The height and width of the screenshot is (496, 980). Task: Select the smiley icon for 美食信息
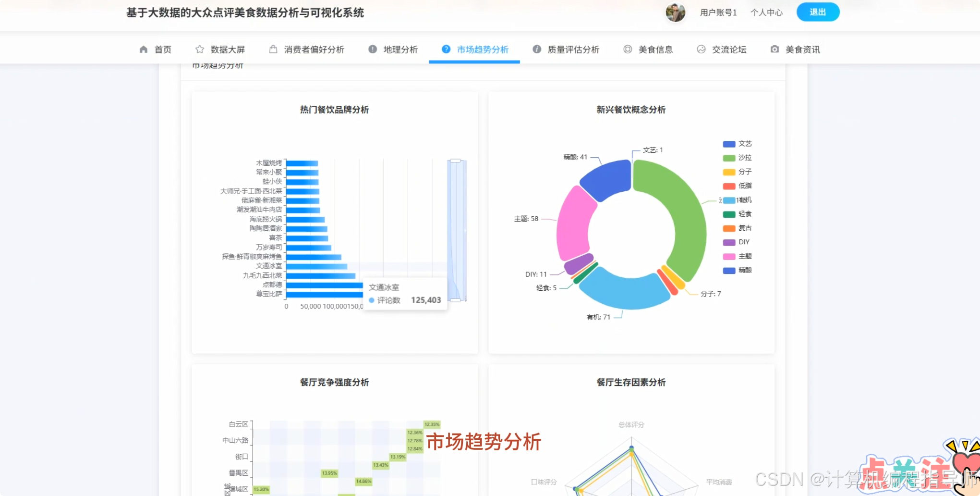(628, 49)
